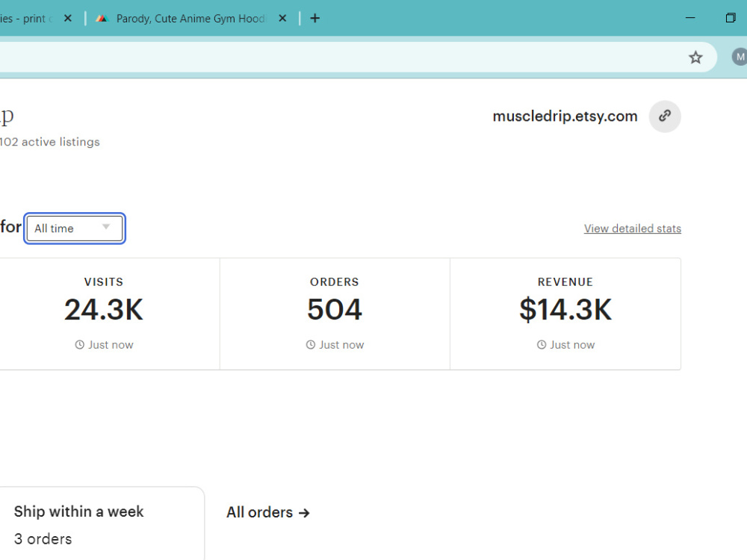
Task: Open the All time stats period dropdown
Action: click(75, 228)
